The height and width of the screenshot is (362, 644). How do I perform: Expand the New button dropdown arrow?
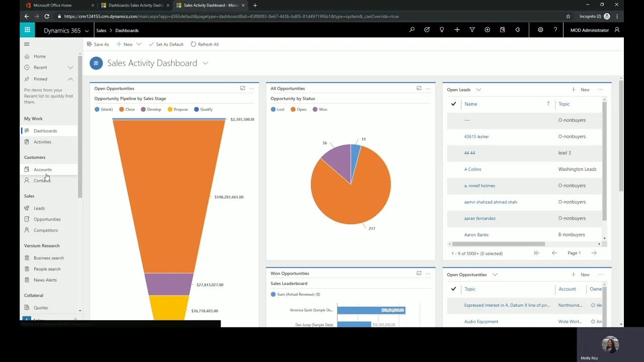pyautogui.click(x=139, y=44)
